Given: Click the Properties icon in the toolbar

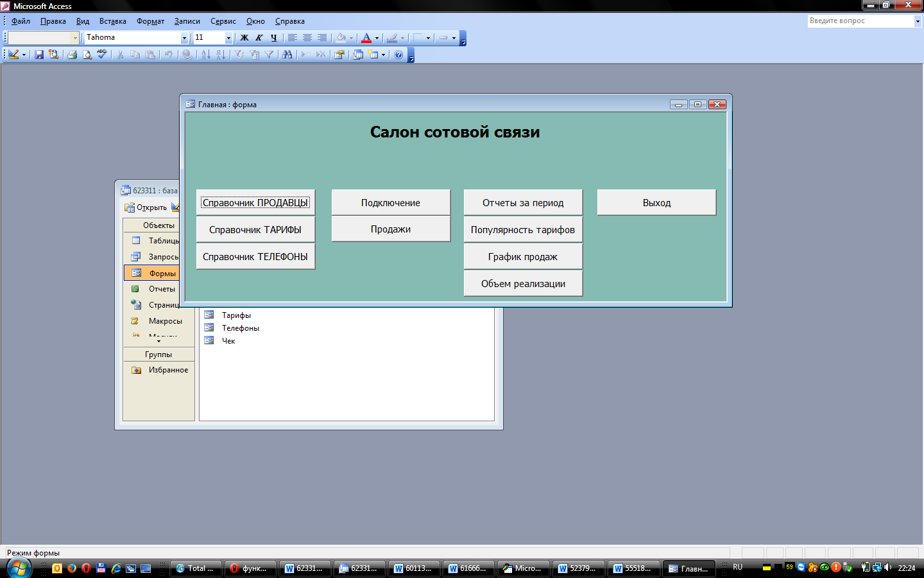Looking at the screenshot, I should coord(339,55).
